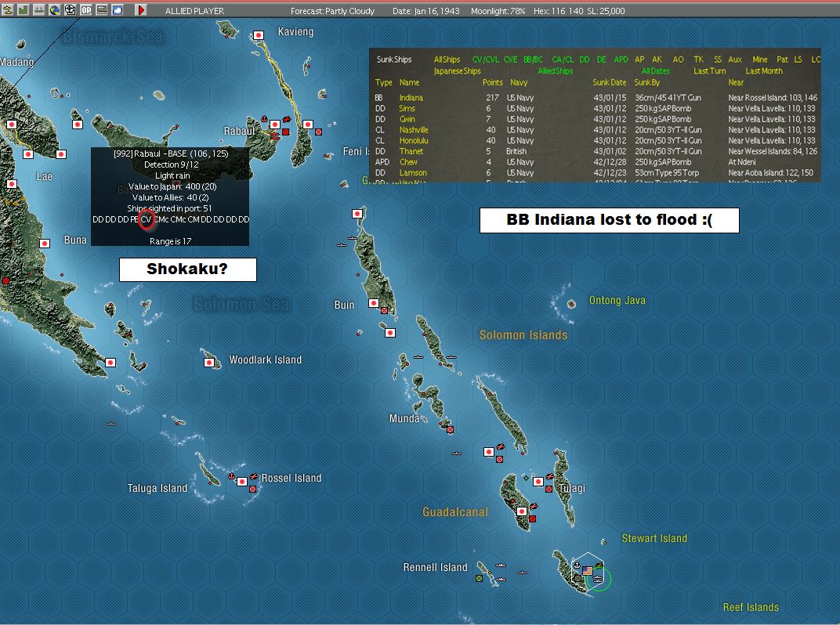Select the red square below Buin flag
Viewport: 840px width, 625px height.
click(384, 311)
